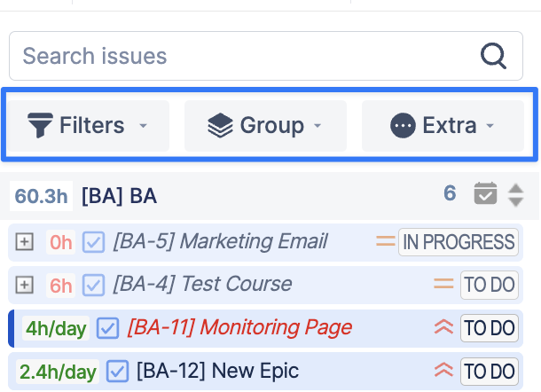Click the TO DO status on BA-4
The height and width of the screenshot is (392, 541).
click(489, 285)
